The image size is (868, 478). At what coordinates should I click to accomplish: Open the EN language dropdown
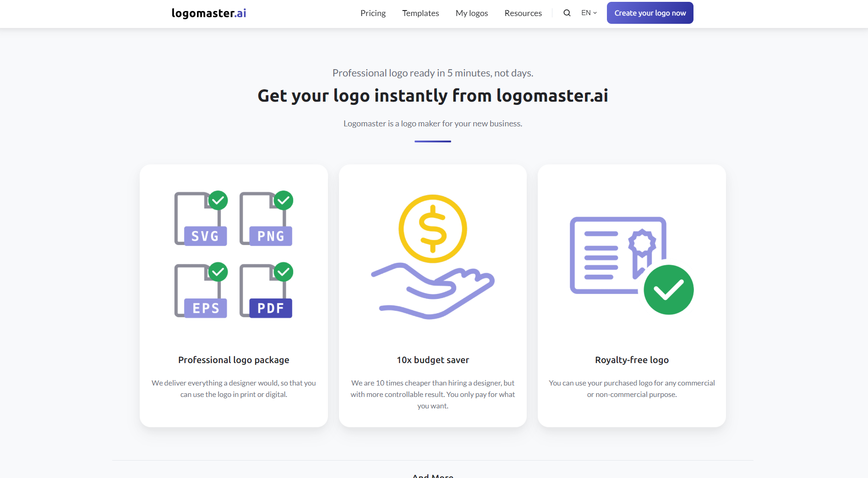point(588,12)
